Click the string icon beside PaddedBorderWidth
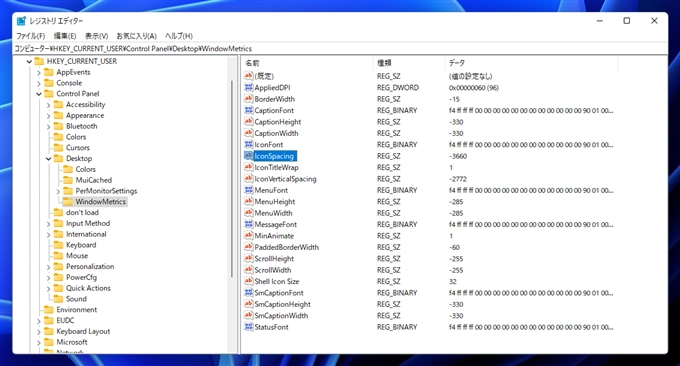This screenshot has width=680, height=366. pyautogui.click(x=248, y=247)
